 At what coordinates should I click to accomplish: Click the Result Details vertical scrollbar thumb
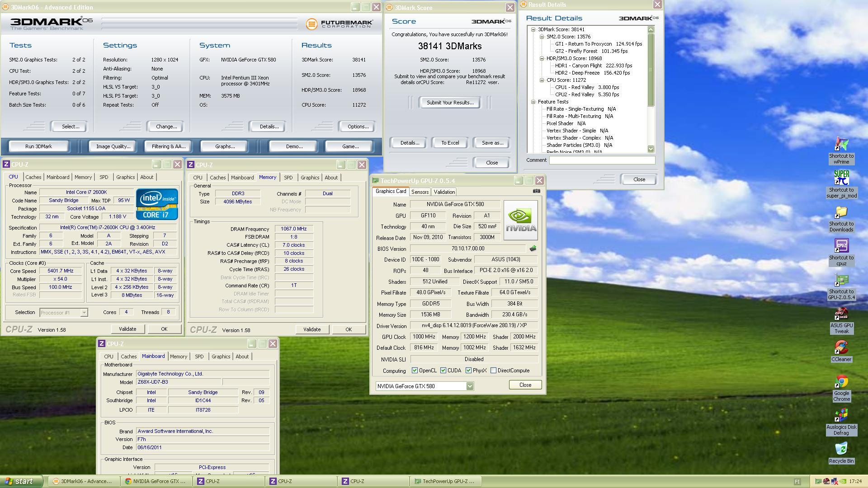click(651, 70)
